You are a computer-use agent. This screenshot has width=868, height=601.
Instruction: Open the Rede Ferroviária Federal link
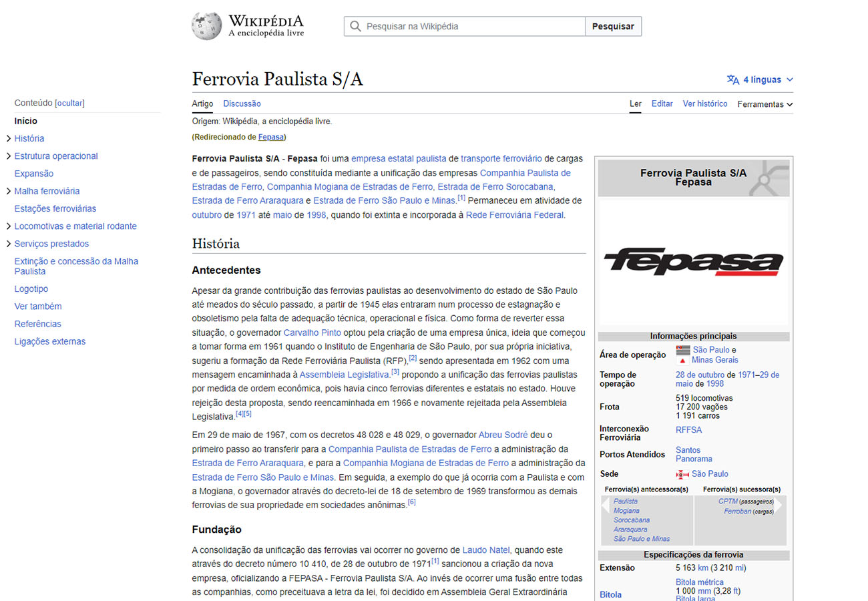coord(515,214)
